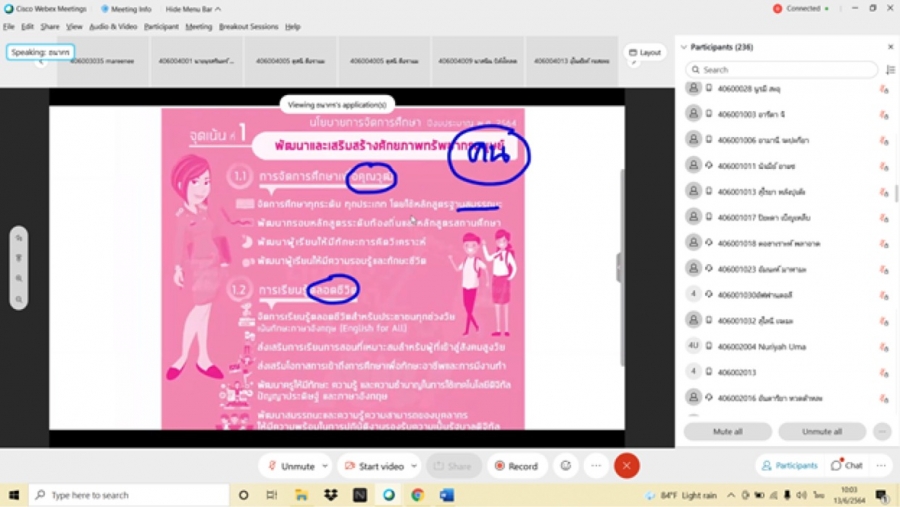900x507 pixels.
Task: Toggle Start video button
Action: (x=374, y=466)
